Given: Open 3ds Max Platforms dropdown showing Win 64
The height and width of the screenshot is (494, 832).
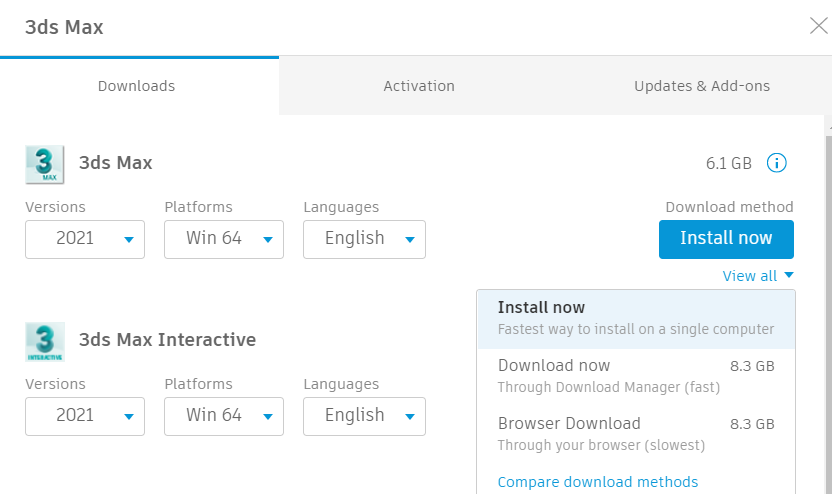Looking at the screenshot, I should pos(224,239).
